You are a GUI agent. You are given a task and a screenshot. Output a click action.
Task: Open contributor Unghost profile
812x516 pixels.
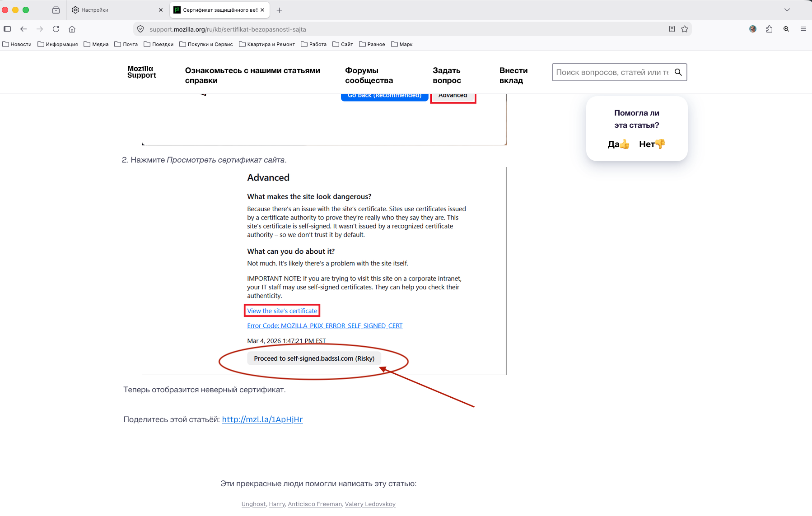254,504
